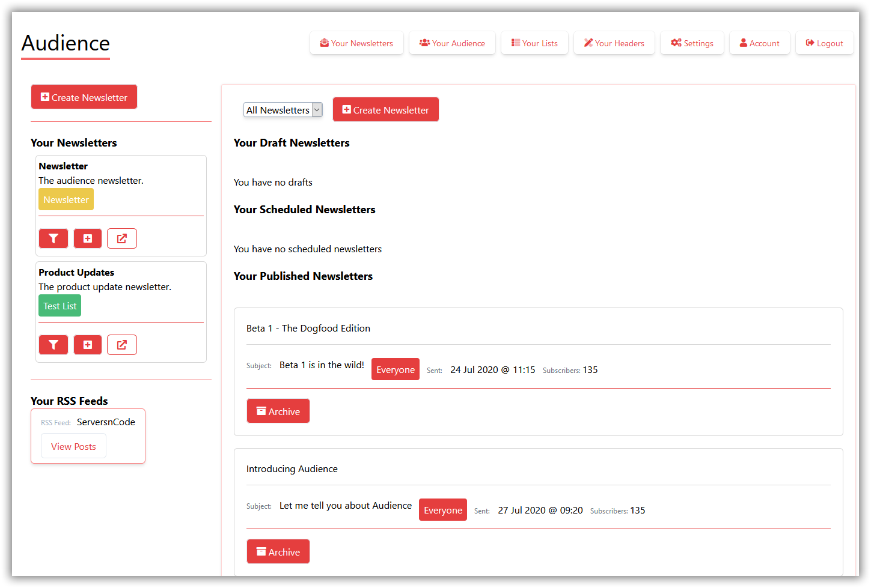The image size is (871, 588).
Task: Click the Product Updates card heading
Action: (x=76, y=272)
